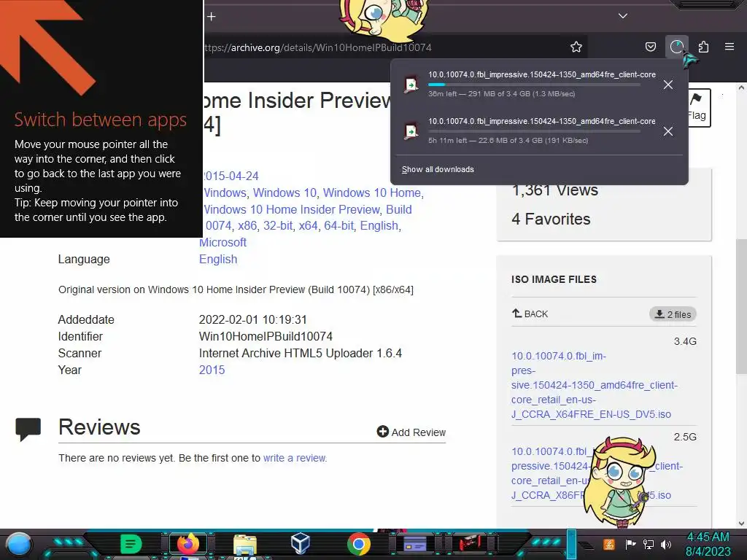Open the Action Center flag tray icon

[630, 544]
